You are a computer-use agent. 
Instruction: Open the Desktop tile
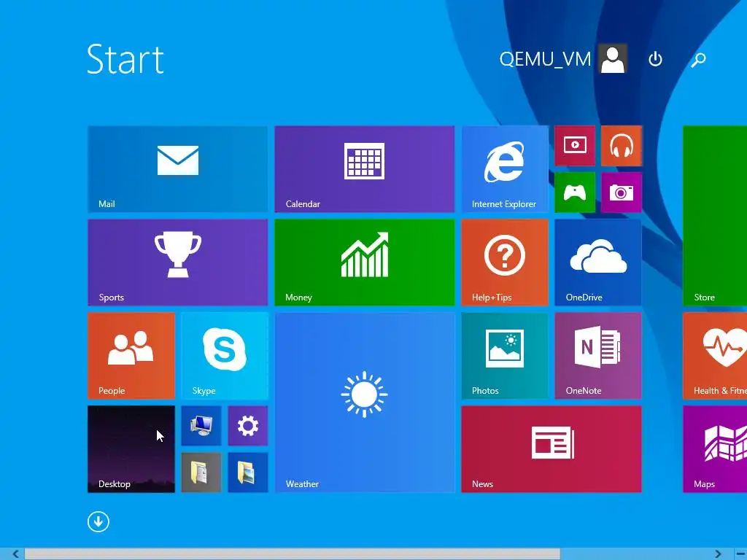(x=131, y=449)
